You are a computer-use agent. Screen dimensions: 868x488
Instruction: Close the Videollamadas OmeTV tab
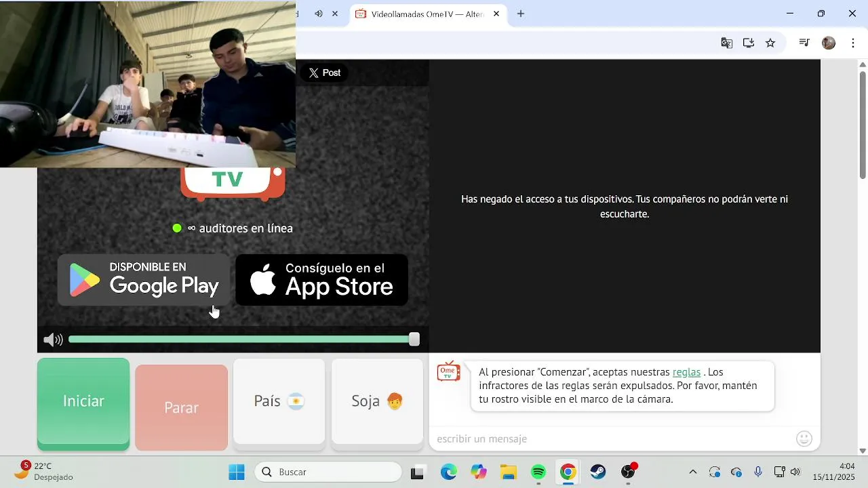(x=496, y=14)
